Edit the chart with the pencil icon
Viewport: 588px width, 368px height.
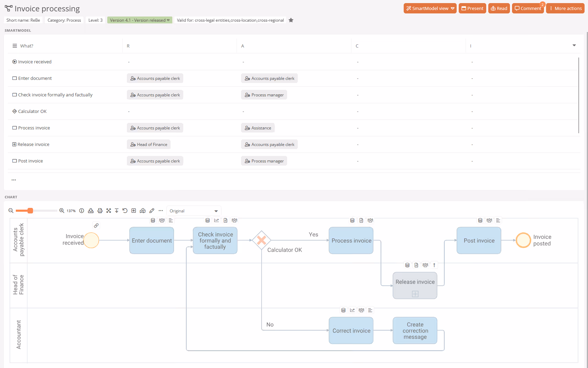coord(152,211)
